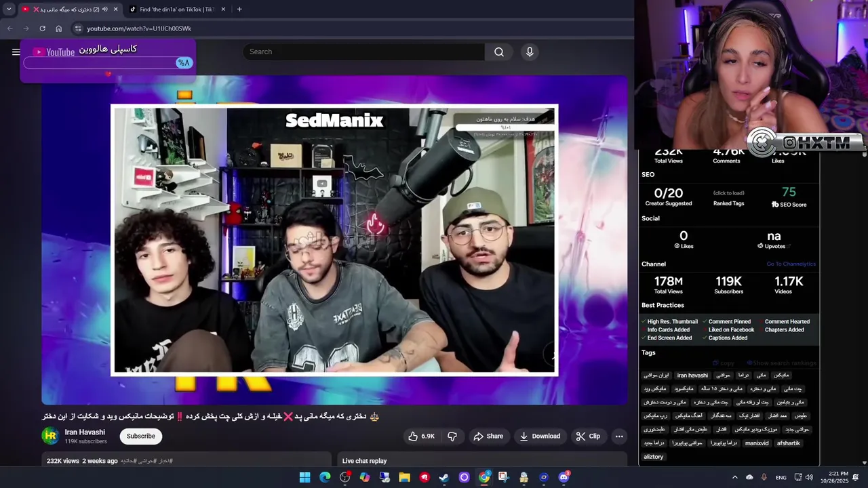Start voice search with microphone icon
Image resolution: width=868 pixels, height=488 pixels.
tap(530, 52)
